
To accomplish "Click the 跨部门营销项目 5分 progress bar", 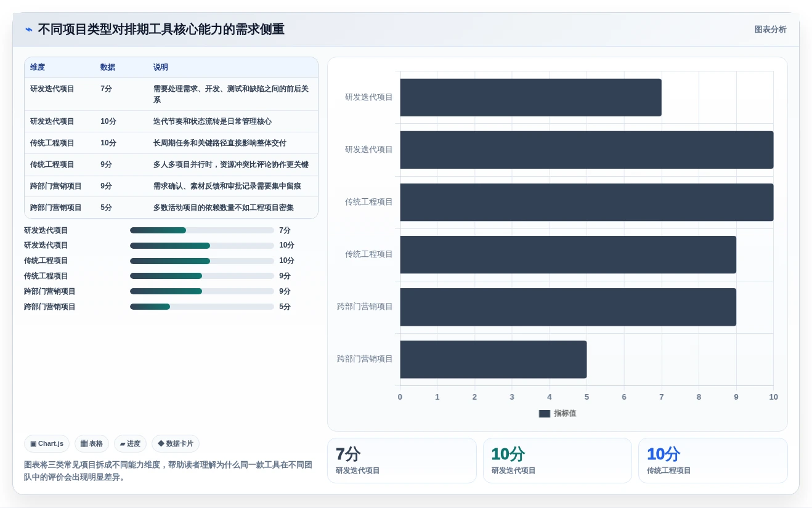I will point(202,307).
